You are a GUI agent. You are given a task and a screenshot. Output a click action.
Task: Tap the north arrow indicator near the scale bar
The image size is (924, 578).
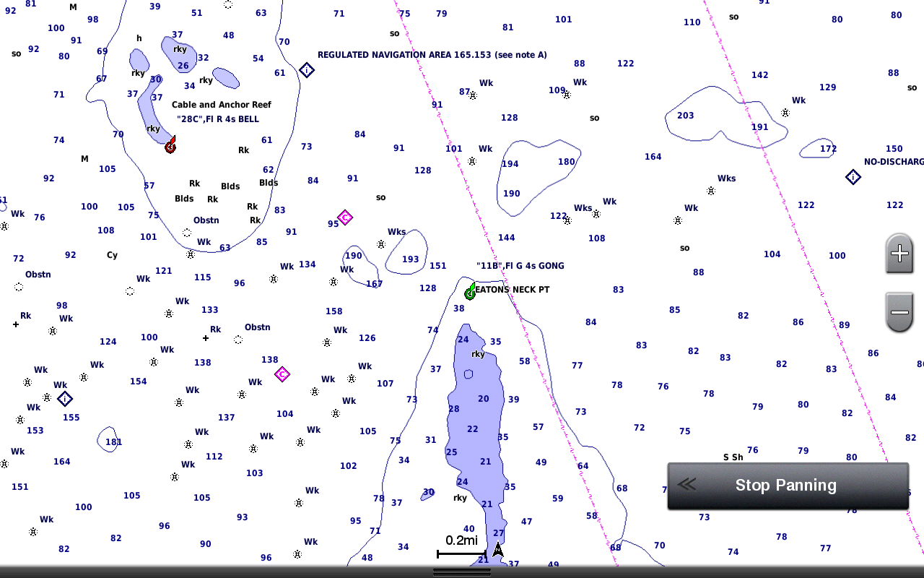click(x=499, y=551)
